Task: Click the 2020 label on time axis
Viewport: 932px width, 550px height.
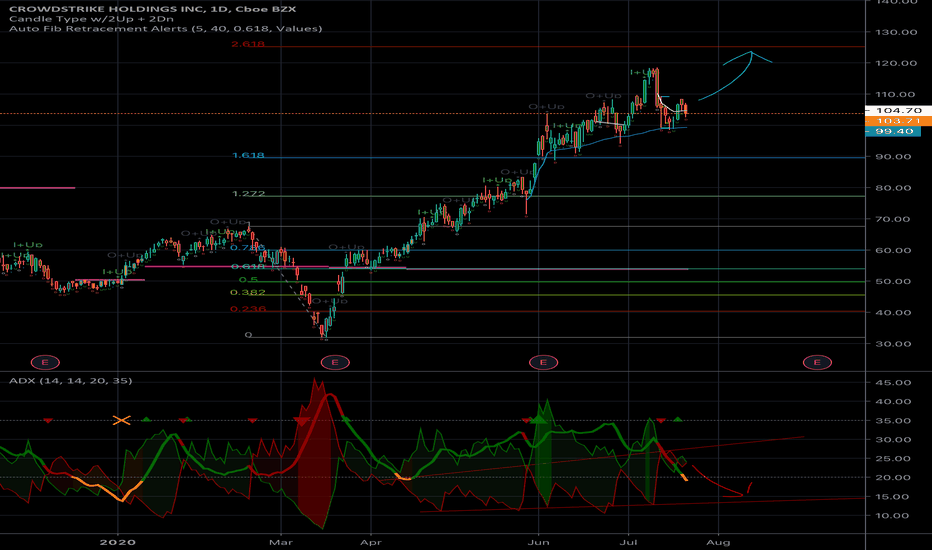Action: (x=118, y=542)
